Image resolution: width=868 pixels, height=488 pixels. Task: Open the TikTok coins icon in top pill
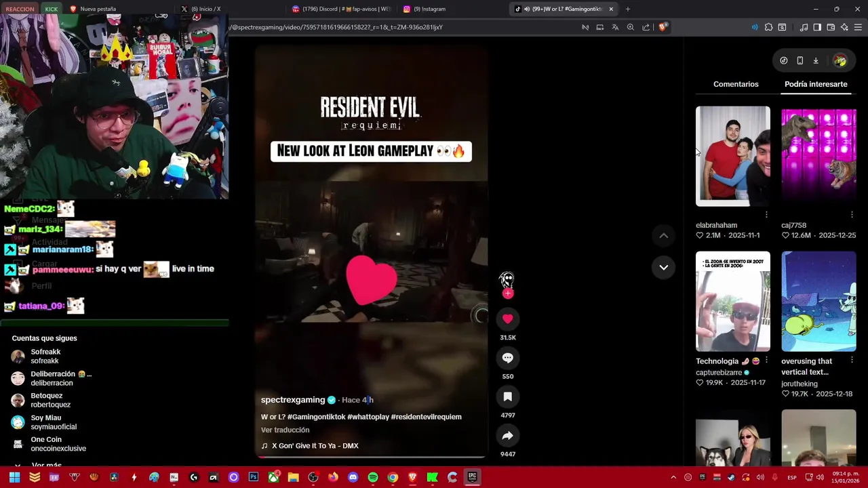pyautogui.click(x=784, y=60)
